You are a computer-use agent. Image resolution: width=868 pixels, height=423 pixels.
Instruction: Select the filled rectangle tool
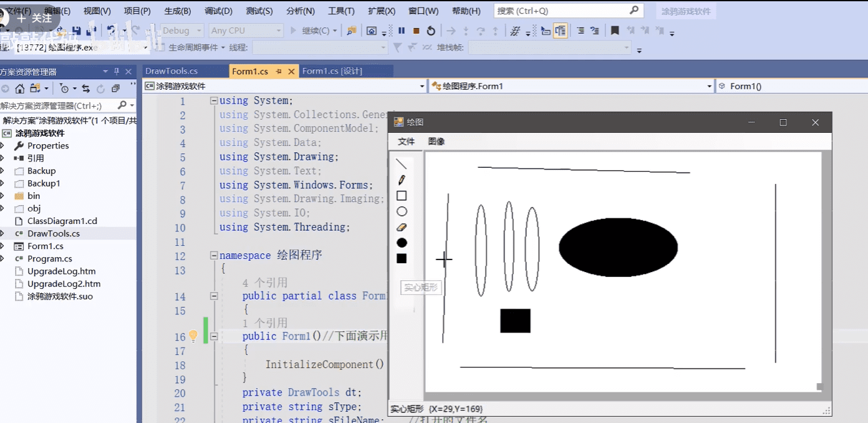(x=402, y=258)
